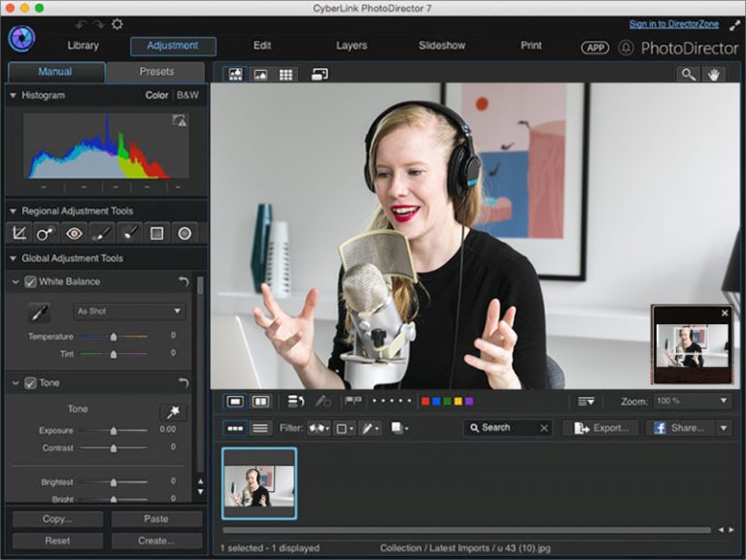Viewport: 746px width, 560px height.
Task: Click Sign in to DirectorZone link
Action: [x=674, y=24]
